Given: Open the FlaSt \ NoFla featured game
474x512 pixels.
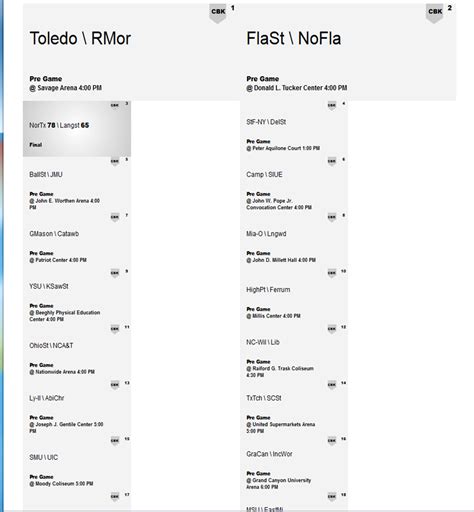Looking at the screenshot, I should 294,38.
